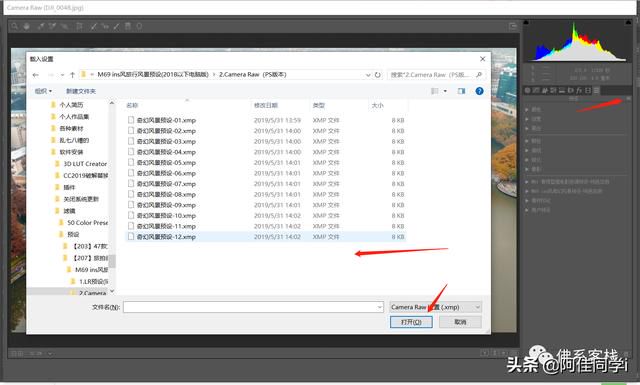
Task: Select the Hand tool in Camera Raw toolbar
Action: pos(27,27)
